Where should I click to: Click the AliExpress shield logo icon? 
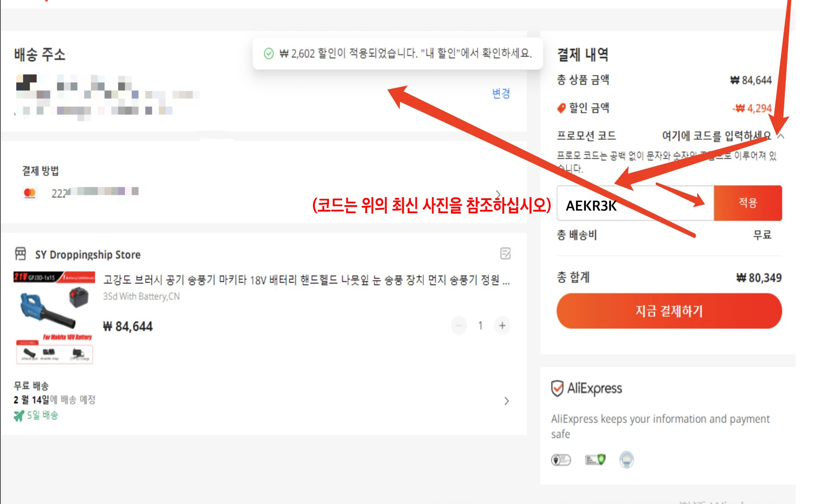coord(557,388)
